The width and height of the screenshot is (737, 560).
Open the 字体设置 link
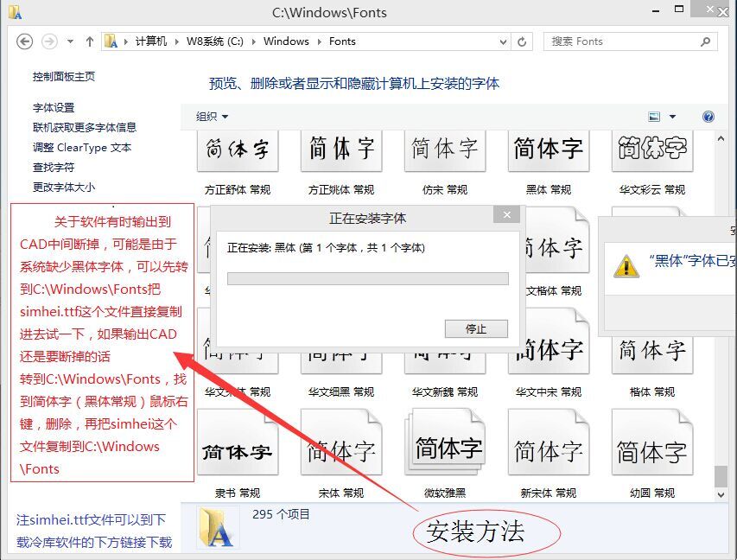pos(54,108)
